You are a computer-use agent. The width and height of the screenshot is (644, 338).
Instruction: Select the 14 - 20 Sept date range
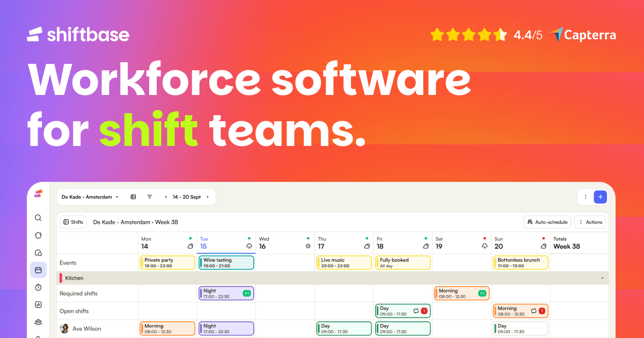[x=187, y=197]
